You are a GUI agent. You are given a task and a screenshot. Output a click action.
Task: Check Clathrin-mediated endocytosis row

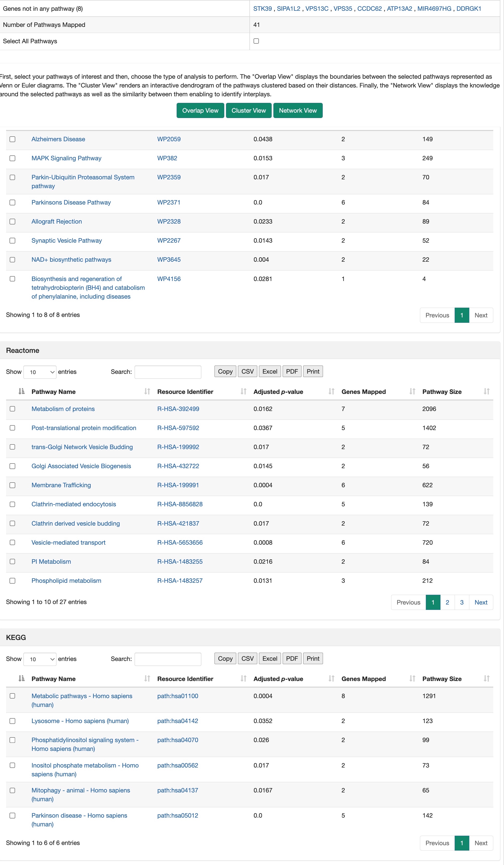click(12, 504)
